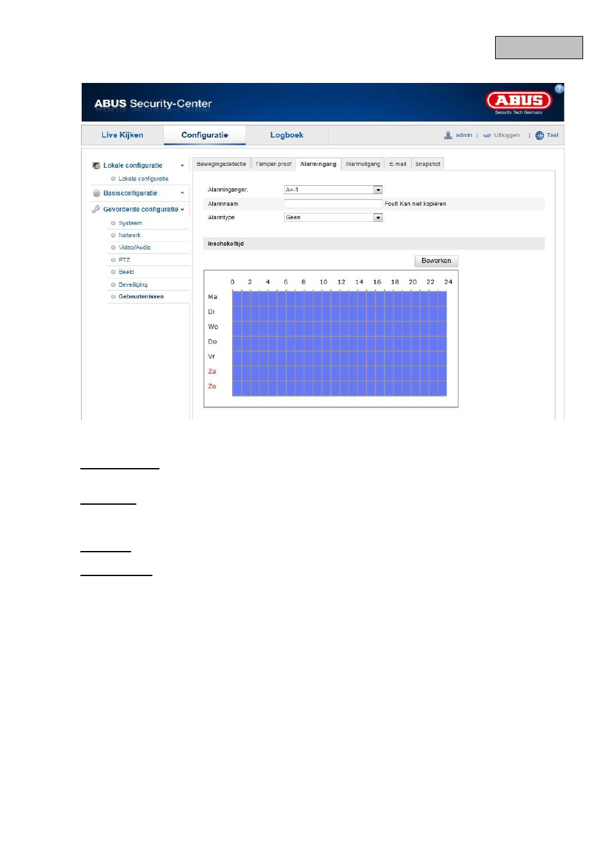Select bullet next to Systeem
The image size is (614, 868).
(113, 223)
